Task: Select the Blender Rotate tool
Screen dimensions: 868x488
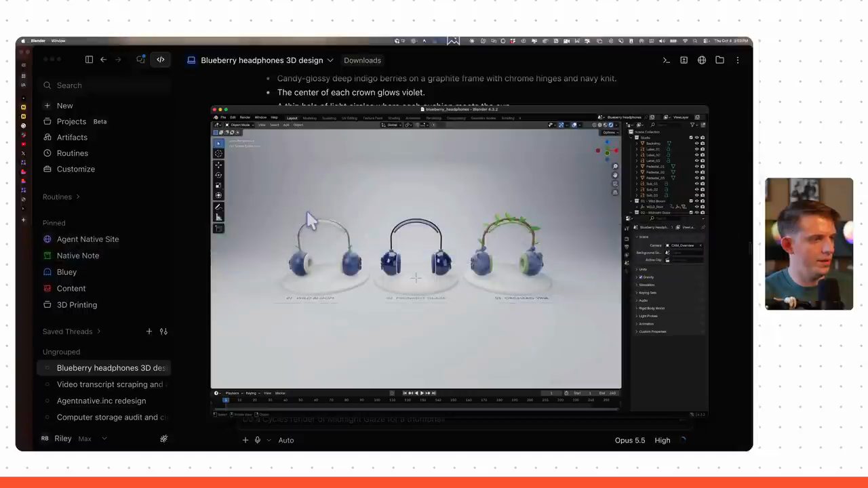Action: 218,175
